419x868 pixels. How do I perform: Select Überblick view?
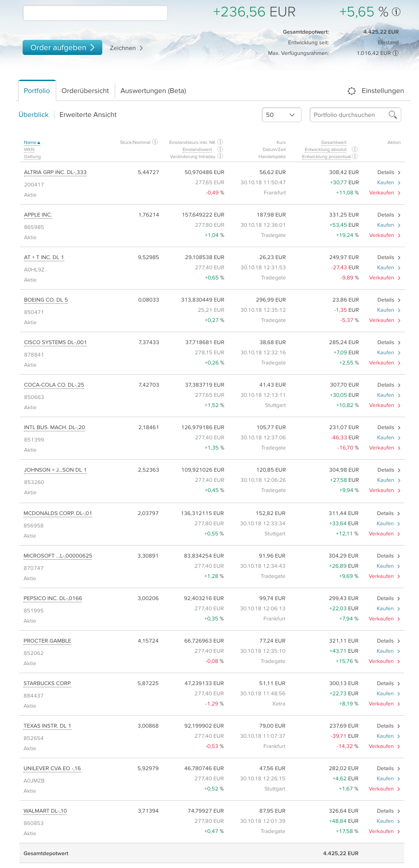click(34, 115)
